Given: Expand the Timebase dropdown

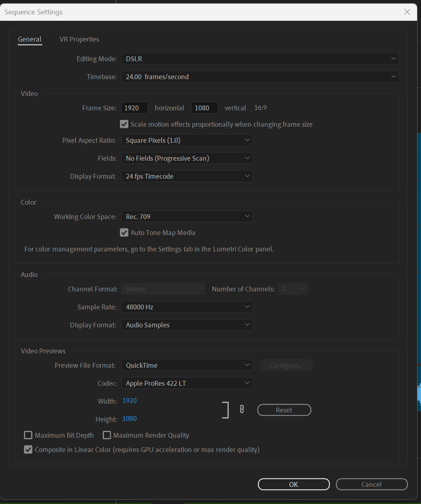Looking at the screenshot, I should click(x=260, y=77).
